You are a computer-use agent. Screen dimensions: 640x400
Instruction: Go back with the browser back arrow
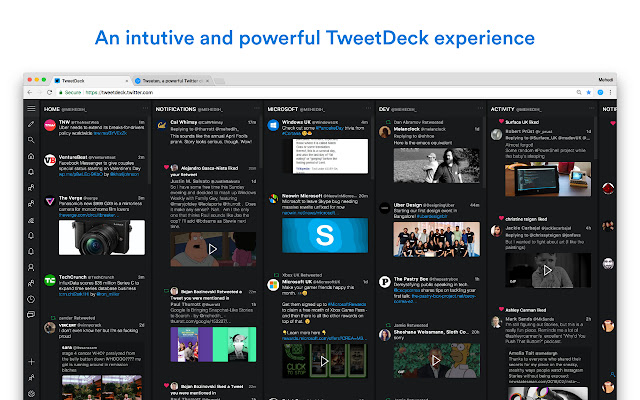(30, 92)
